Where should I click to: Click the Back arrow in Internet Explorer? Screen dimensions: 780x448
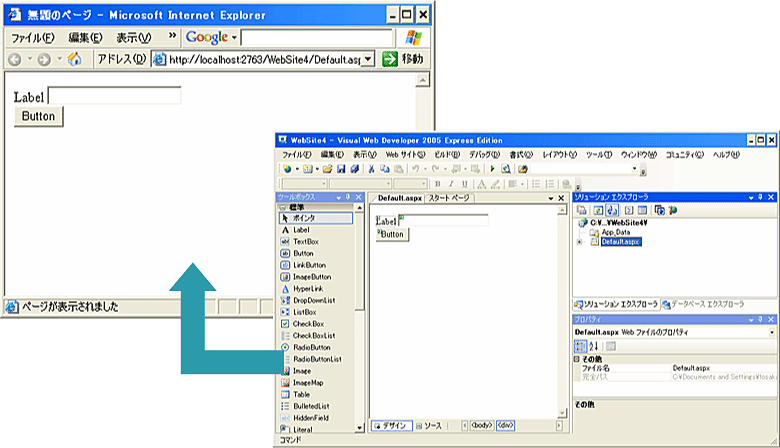tap(15, 60)
